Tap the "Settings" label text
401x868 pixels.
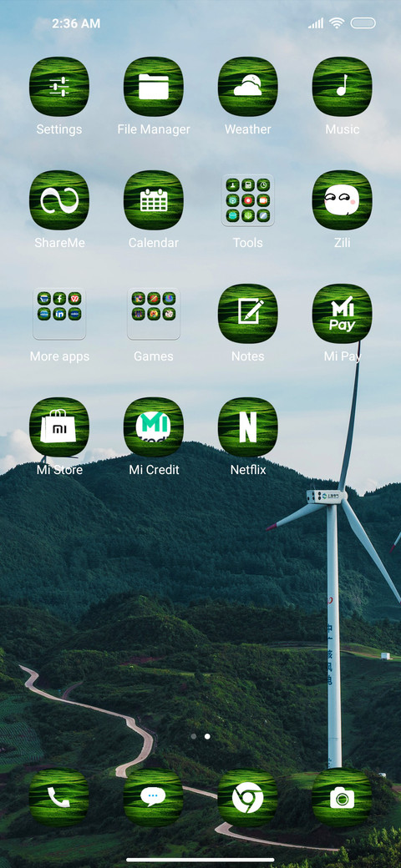tap(59, 129)
